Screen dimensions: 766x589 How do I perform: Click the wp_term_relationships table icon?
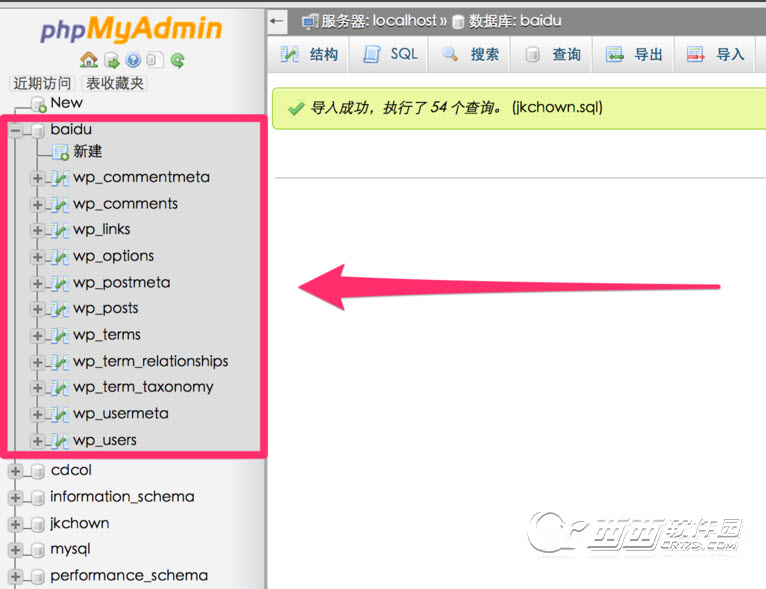59,362
